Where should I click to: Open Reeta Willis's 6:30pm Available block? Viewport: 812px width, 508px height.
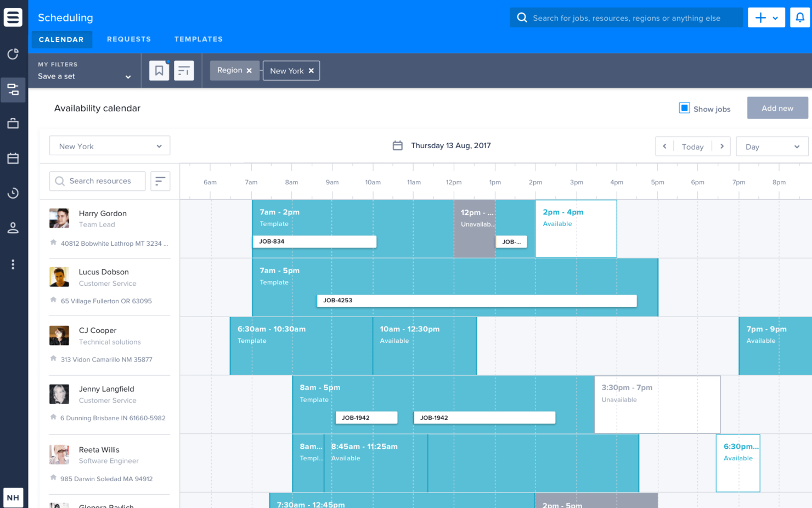[738, 463]
